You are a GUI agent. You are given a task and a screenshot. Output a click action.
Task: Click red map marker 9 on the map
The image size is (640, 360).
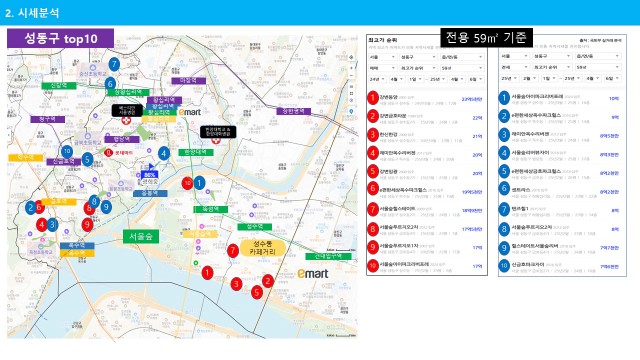tap(87, 224)
